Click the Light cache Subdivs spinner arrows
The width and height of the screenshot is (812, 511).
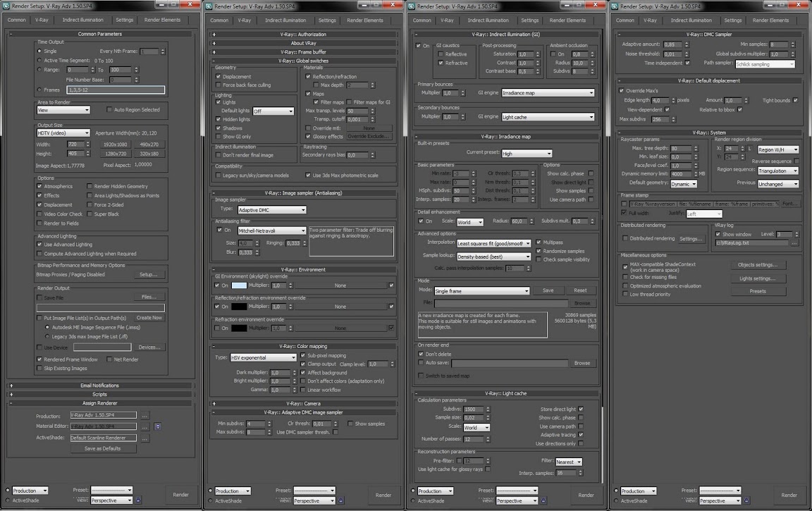[x=487, y=409]
